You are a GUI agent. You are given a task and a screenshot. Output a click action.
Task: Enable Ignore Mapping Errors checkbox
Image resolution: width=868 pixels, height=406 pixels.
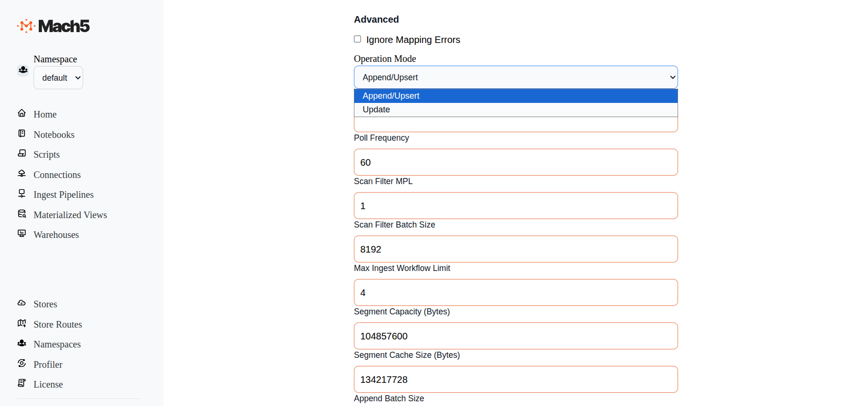(x=358, y=39)
